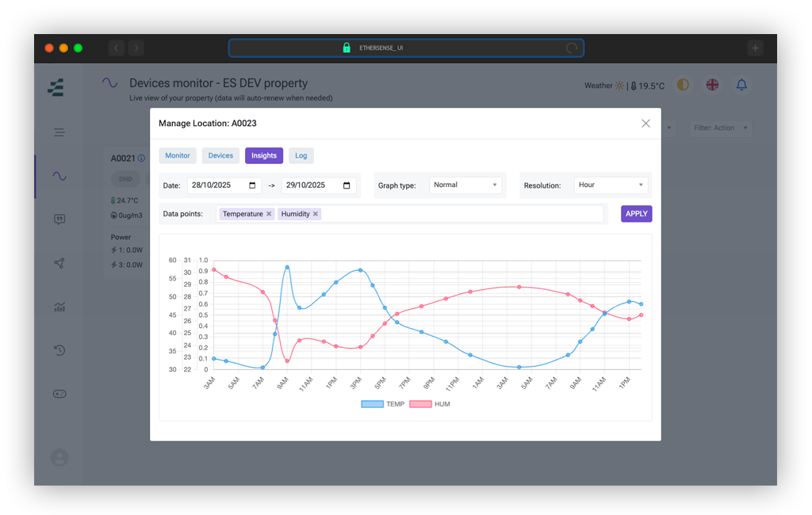Image resolution: width=812 pixels, height=515 pixels.
Task: Click the share nodes sidebar icon
Action: (x=59, y=263)
